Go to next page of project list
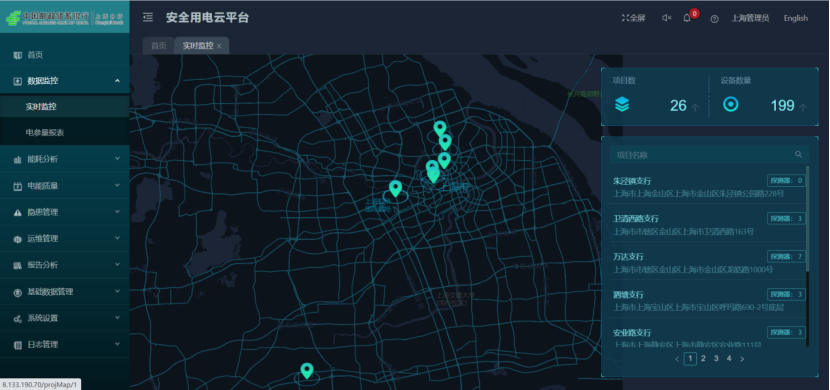 click(742, 359)
